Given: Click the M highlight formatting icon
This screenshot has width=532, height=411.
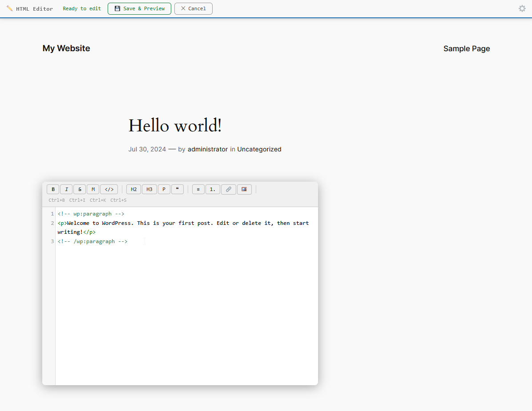Looking at the screenshot, I should [x=93, y=189].
